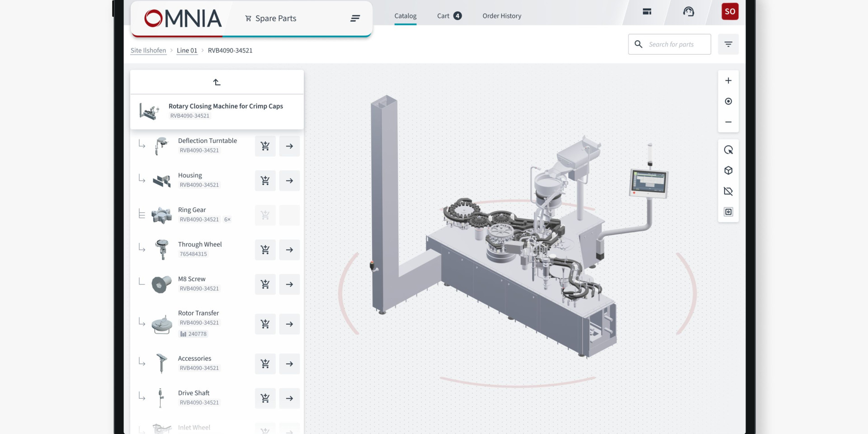Recenter the 3D model view
Image resolution: width=868 pixels, height=434 pixels.
[x=728, y=101]
